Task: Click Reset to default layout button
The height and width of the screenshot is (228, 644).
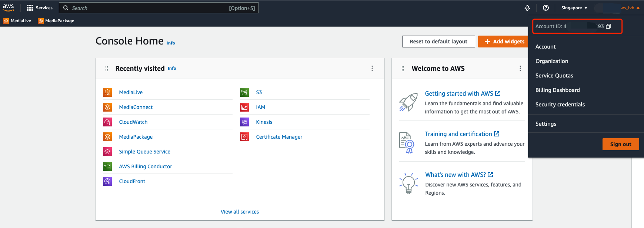Action: click(x=438, y=42)
